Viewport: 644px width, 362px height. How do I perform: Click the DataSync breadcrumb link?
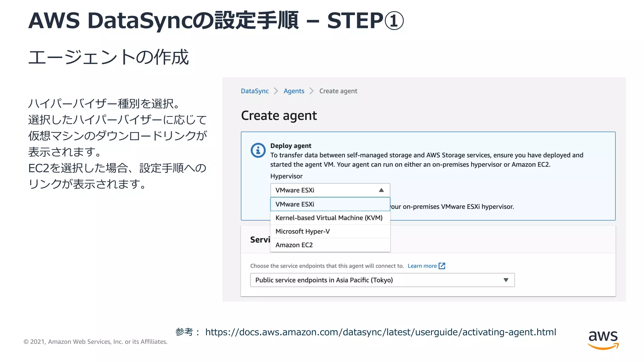pos(255,91)
